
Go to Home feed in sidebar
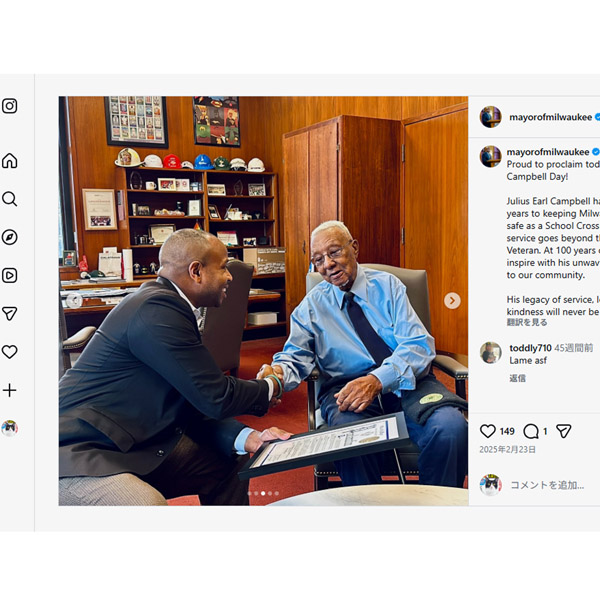[x=10, y=161]
